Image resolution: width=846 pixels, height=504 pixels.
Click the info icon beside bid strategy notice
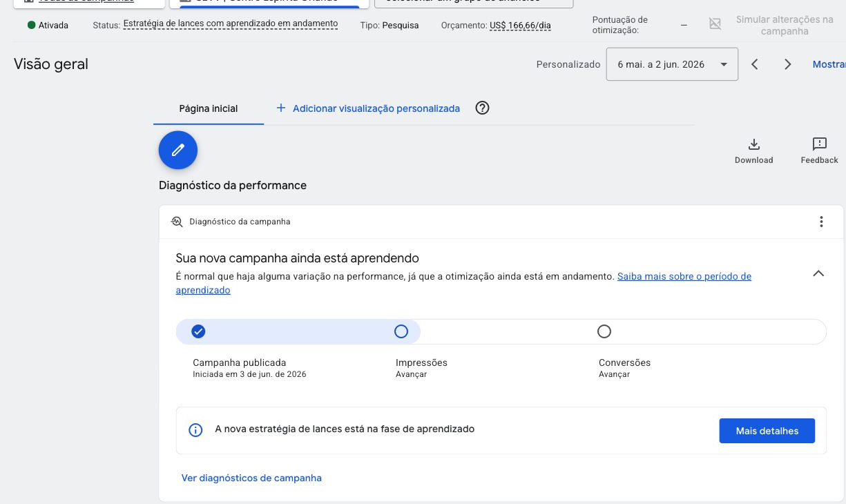click(195, 430)
